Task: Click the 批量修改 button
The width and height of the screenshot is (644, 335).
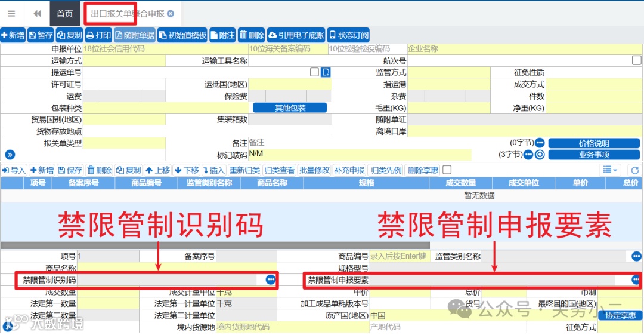Action: [314, 170]
